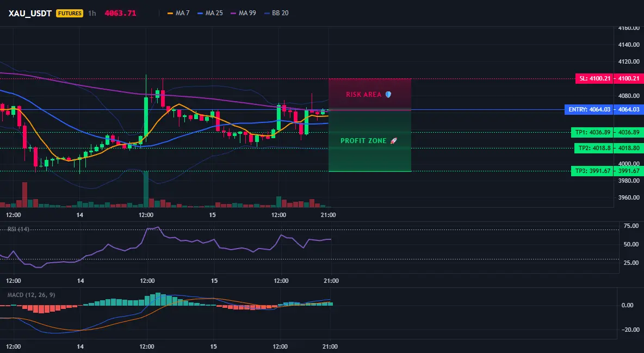Click the current price 4063.71 in the header
Image resolution: width=644 pixels, height=353 pixels.
coord(120,13)
